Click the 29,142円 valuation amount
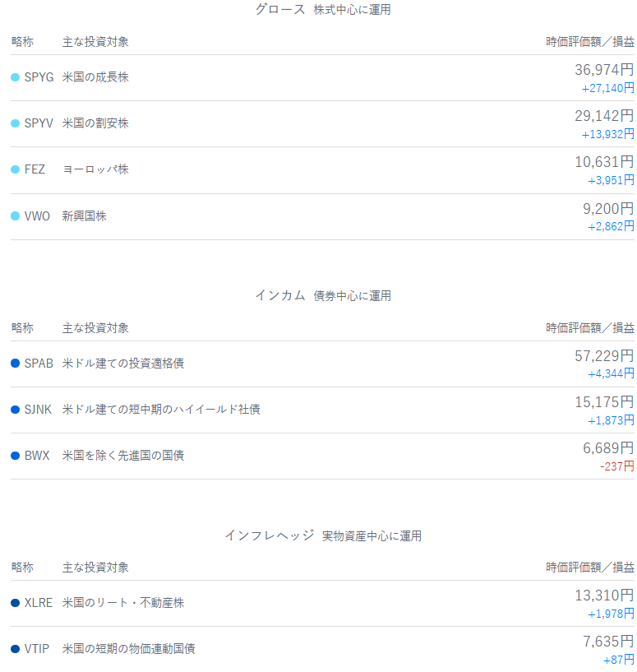This screenshot has width=637, height=672. coord(604,116)
